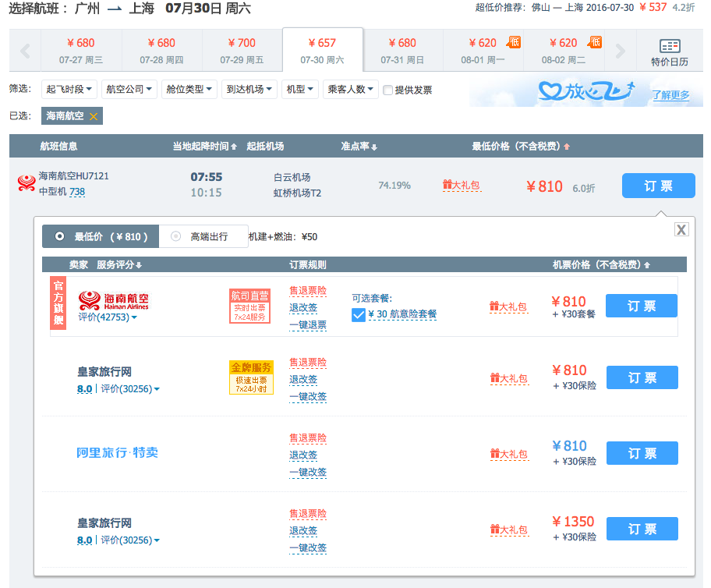Uncheck the ¥30 航意险套餐 checkbox

pos(359,314)
